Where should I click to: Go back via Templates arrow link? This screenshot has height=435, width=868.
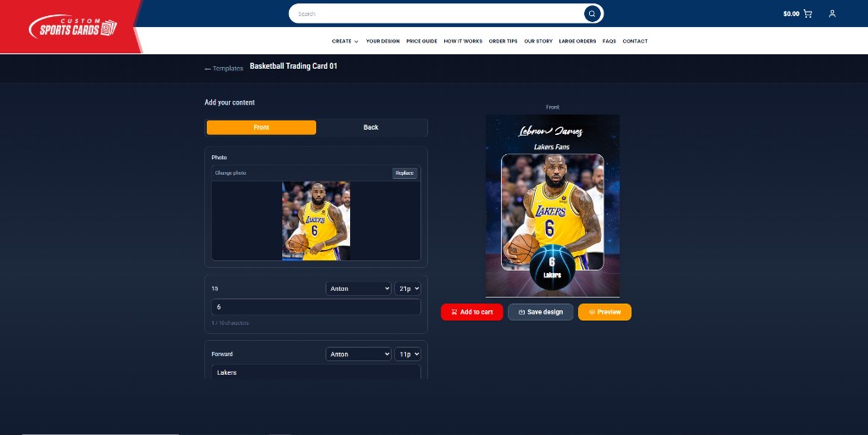click(x=224, y=69)
